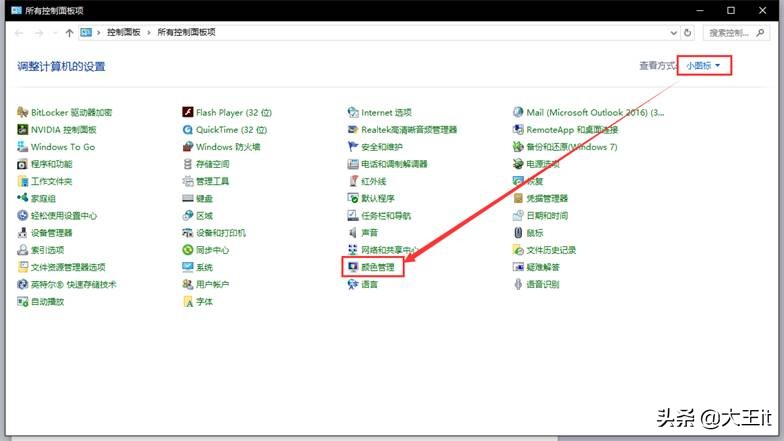Open the Windows To Go icon
Screen dimensions: 784x441
(22, 146)
